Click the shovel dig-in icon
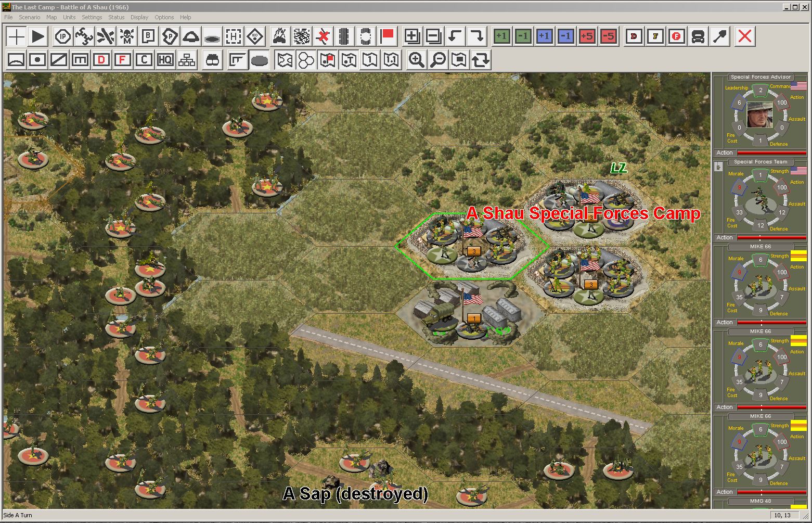The height and width of the screenshot is (523, 812). tap(720, 36)
